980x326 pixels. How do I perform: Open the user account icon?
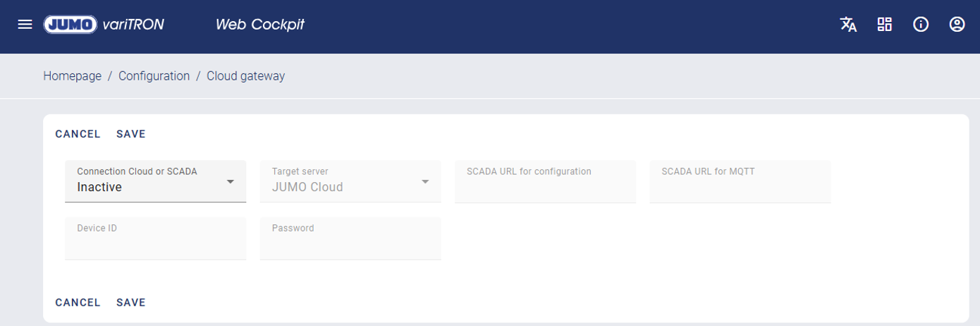pyautogui.click(x=956, y=25)
